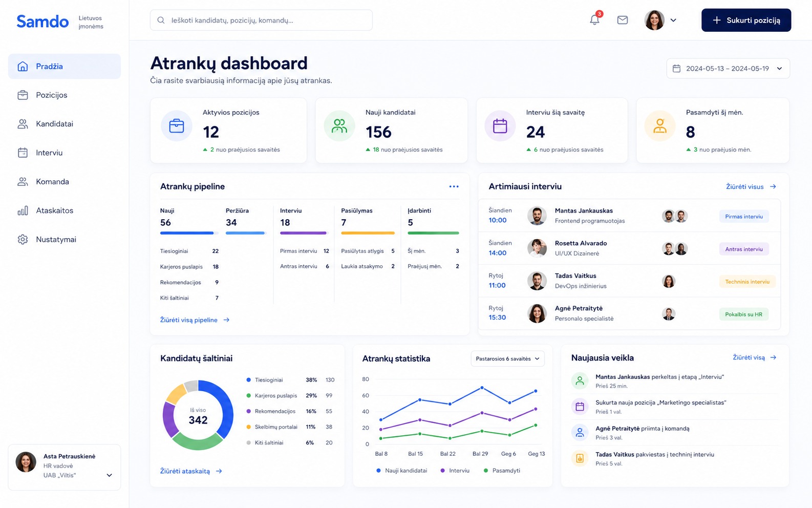The width and height of the screenshot is (812, 508).
Task: Open the Atrankų pipeline three-dot menu
Action: [454, 186]
